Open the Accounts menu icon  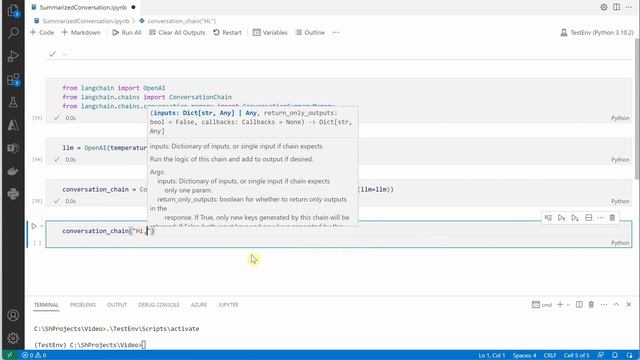coord(13,315)
